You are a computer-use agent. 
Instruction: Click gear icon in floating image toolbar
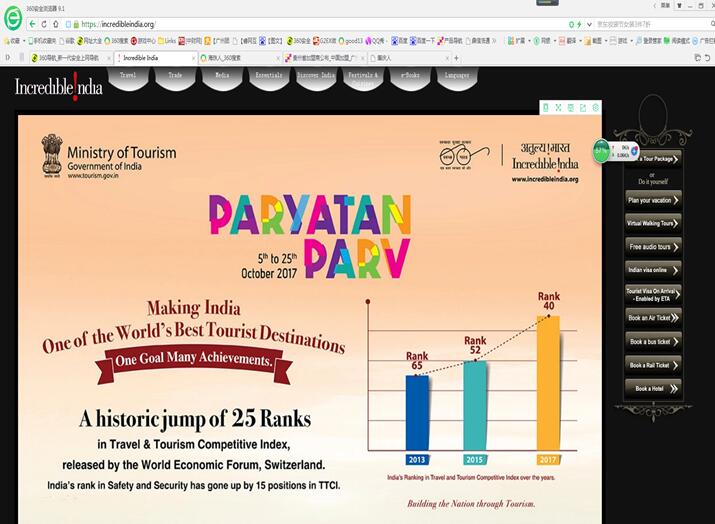(596, 108)
